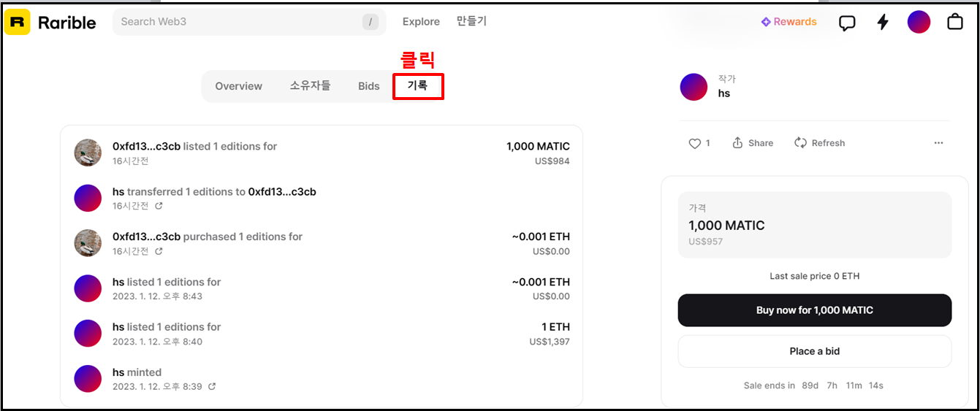This screenshot has width=980, height=411.
Task: Click the Place a bid button
Action: [x=815, y=351]
